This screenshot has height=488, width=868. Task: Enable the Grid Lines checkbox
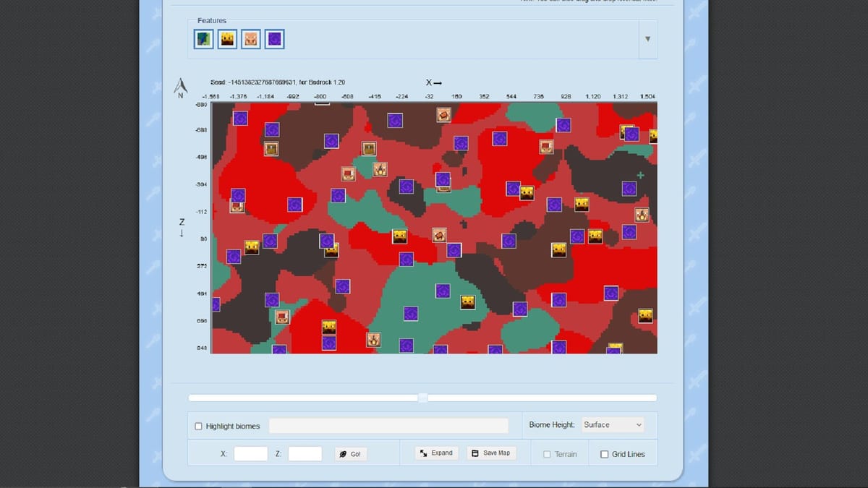(x=604, y=454)
